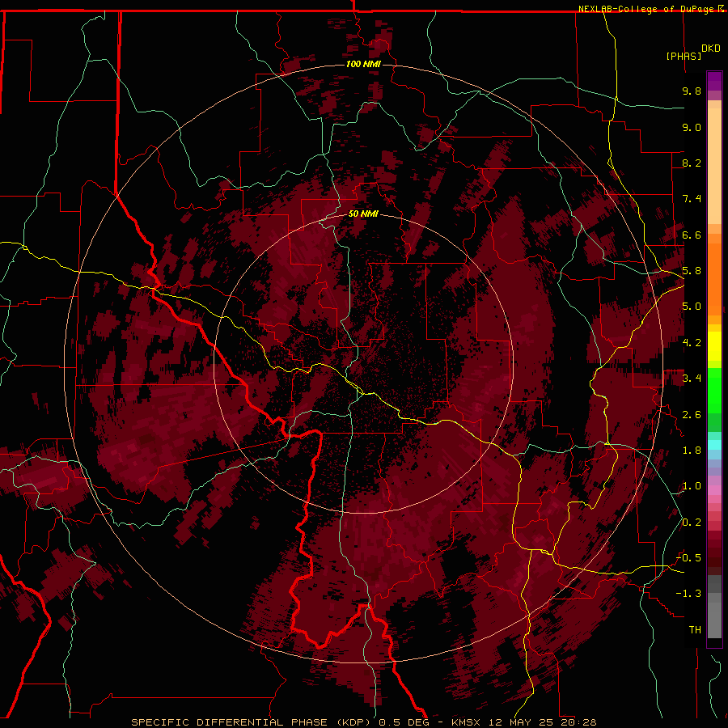Click the [PHAS] legend heading
The height and width of the screenshot is (728, 728).
(684, 56)
